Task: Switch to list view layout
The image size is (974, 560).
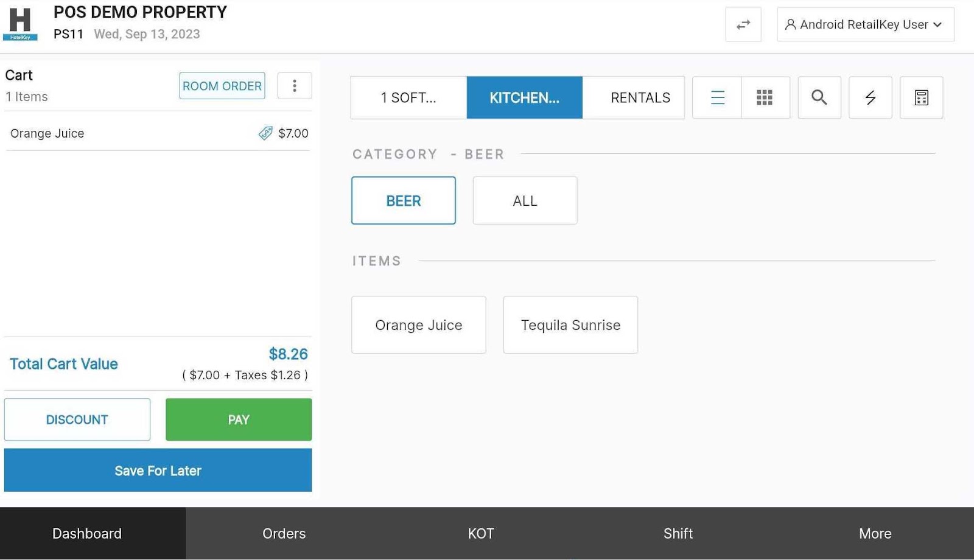Action: click(717, 97)
